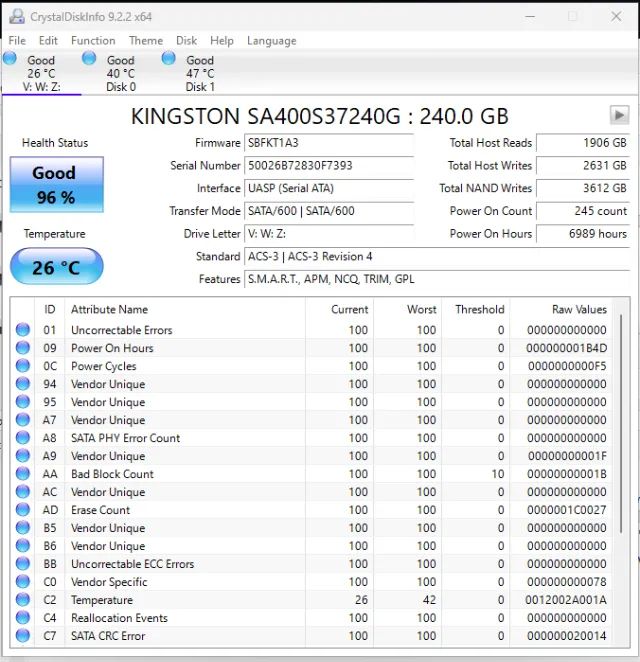Click Total Host Writes value 2631 GB

[583, 166]
